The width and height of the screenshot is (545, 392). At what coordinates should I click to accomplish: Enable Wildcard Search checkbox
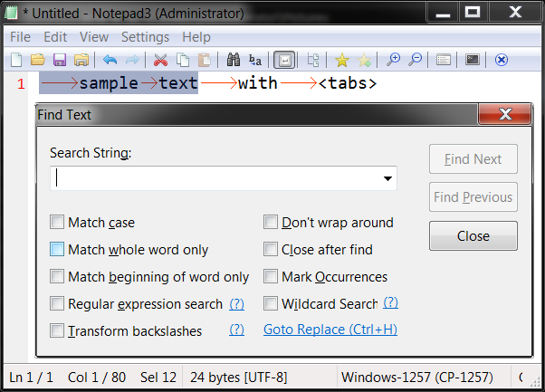tap(271, 303)
